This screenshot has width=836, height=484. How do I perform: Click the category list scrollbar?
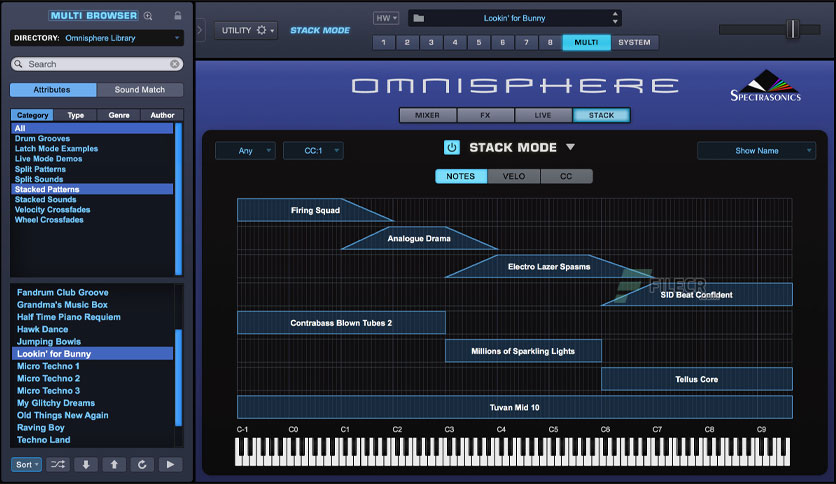point(179,199)
